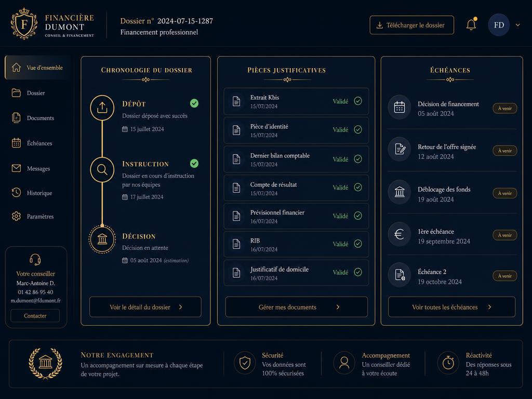
Task: Click the RIB document icon
Action: point(236,244)
